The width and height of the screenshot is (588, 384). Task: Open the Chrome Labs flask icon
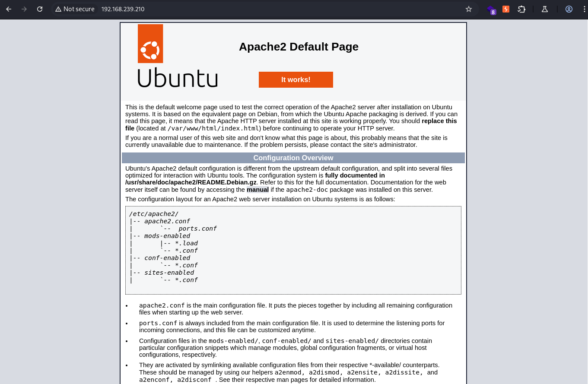(545, 9)
